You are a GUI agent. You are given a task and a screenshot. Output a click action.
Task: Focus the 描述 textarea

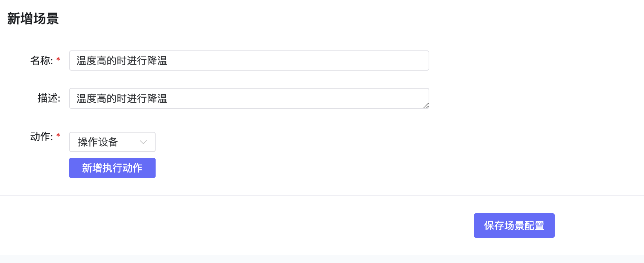click(249, 98)
